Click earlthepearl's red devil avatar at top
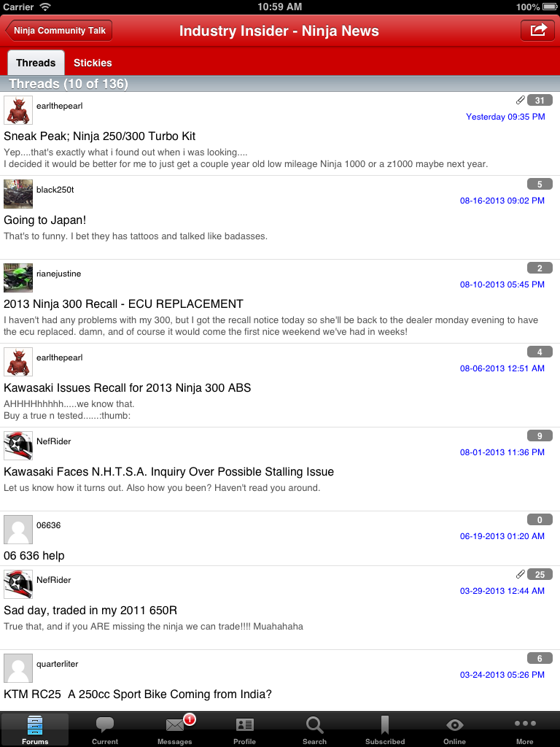Image resolution: width=560 pixels, height=747 pixels. 18,110
